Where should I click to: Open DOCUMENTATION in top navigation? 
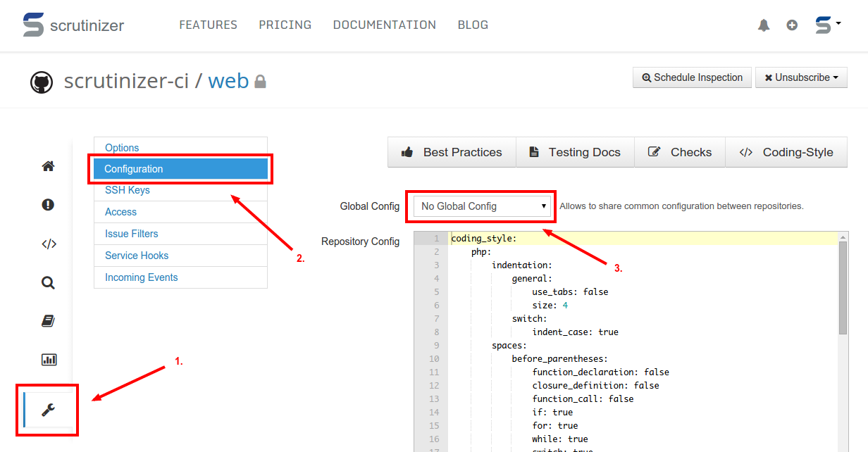[x=385, y=25]
